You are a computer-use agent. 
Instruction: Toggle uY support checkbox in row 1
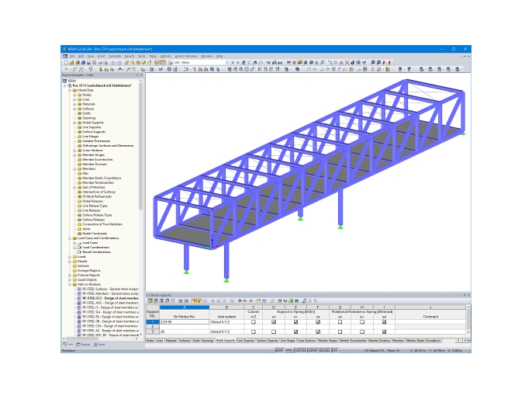click(296, 322)
